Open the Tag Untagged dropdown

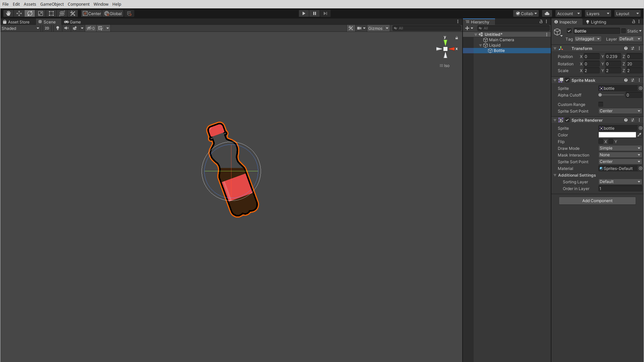[x=588, y=39]
